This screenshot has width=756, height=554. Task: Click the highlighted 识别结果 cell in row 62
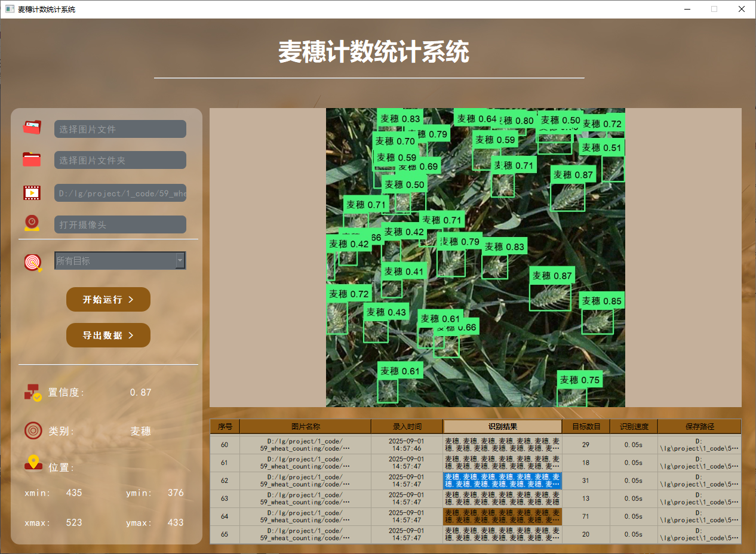[x=502, y=481]
